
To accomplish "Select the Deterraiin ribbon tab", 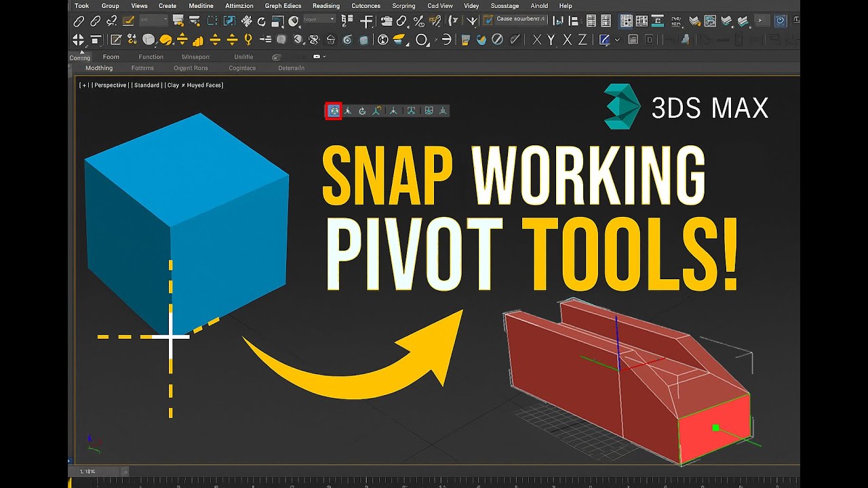I will (x=291, y=68).
